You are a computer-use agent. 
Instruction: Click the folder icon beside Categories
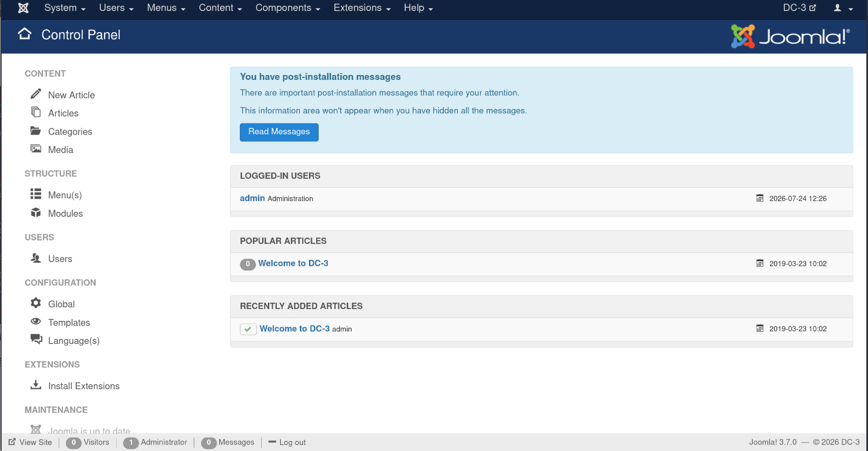pyautogui.click(x=36, y=130)
